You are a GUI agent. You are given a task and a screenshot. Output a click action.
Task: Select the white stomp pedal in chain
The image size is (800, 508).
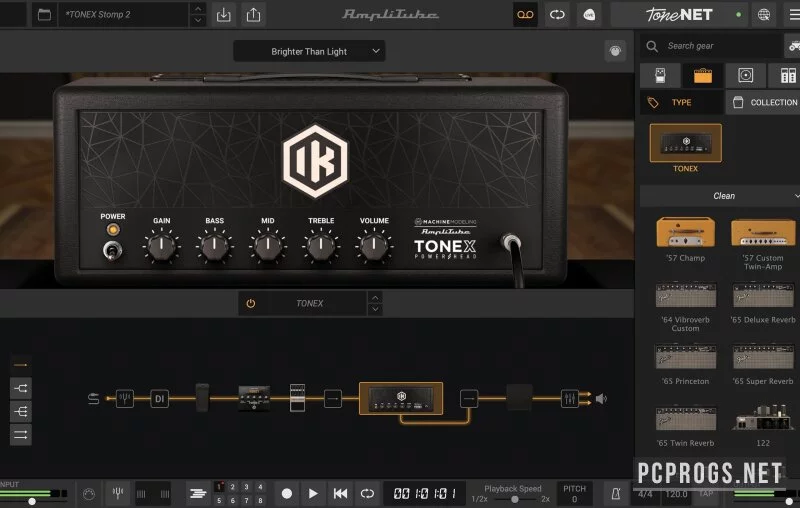(297, 398)
